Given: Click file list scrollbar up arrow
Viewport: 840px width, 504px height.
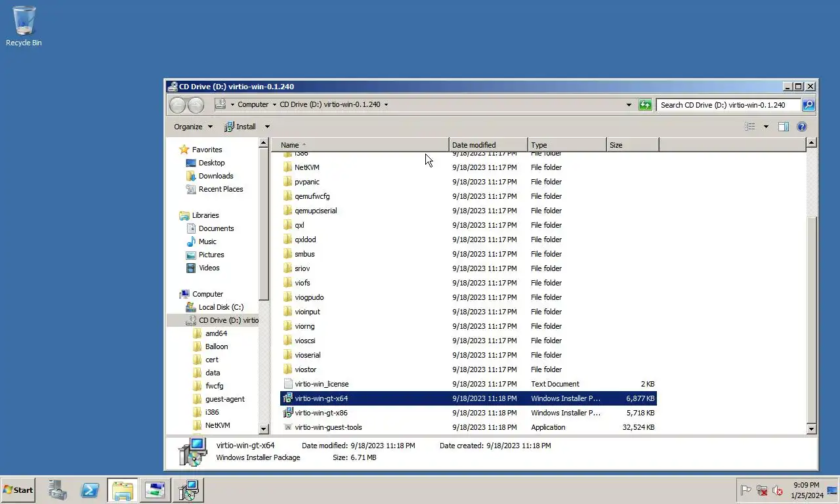Looking at the screenshot, I should tap(811, 142).
